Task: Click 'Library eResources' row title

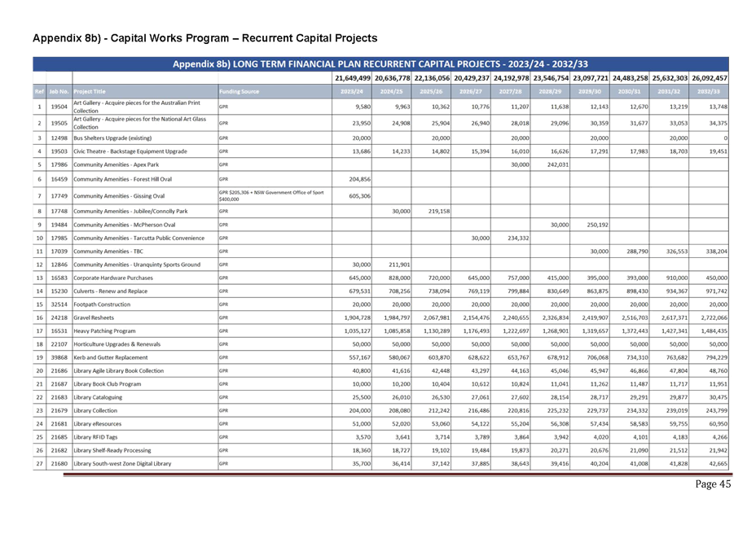Action: point(98,423)
